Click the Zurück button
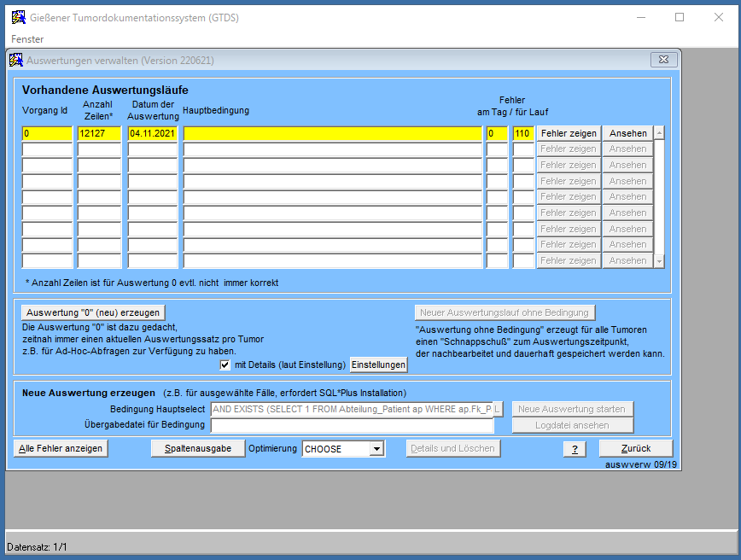 click(x=635, y=448)
